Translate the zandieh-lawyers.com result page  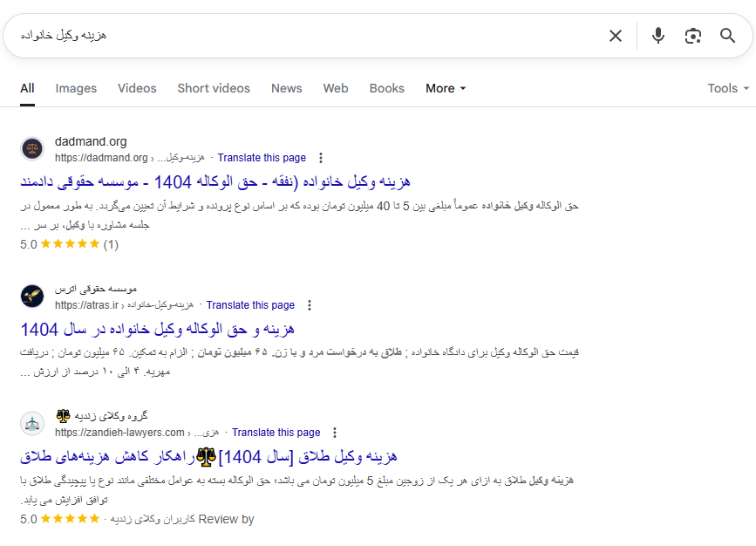pyautogui.click(x=276, y=433)
